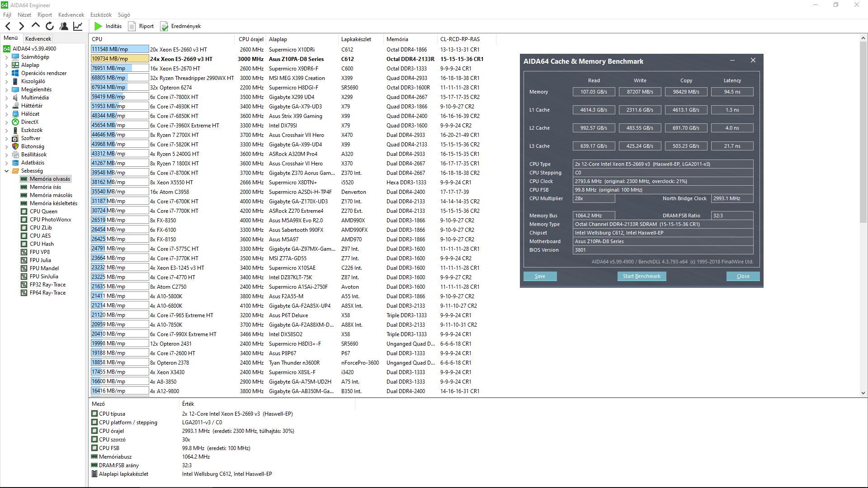Switch to the Kedvencek tab
Image resolution: width=868 pixels, height=488 pixels.
(x=38, y=39)
